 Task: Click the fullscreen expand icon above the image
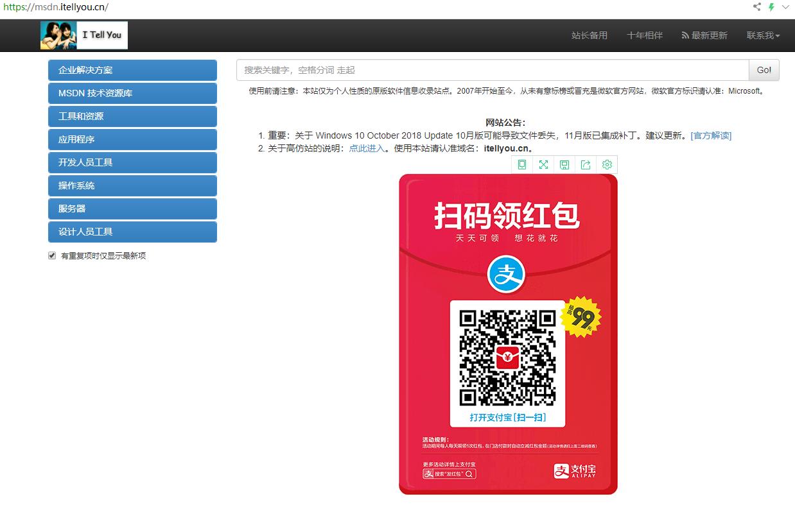coord(543,164)
